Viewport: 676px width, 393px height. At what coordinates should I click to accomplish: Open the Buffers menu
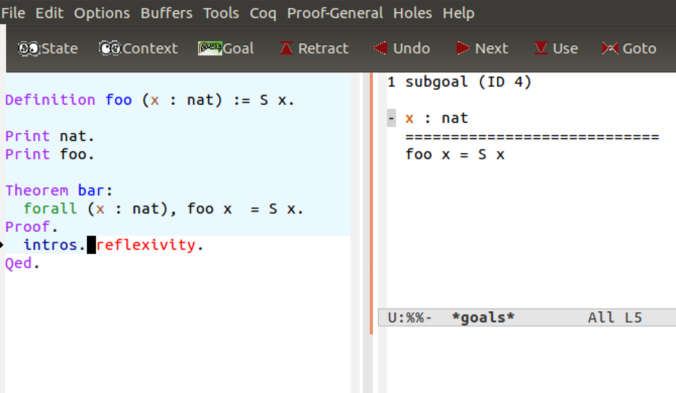pyautogui.click(x=166, y=13)
